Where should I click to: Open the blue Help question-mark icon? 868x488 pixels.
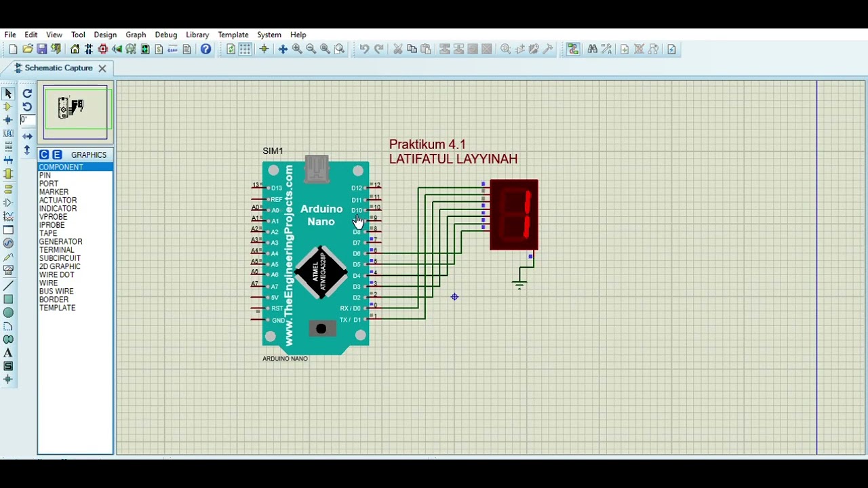pos(206,49)
